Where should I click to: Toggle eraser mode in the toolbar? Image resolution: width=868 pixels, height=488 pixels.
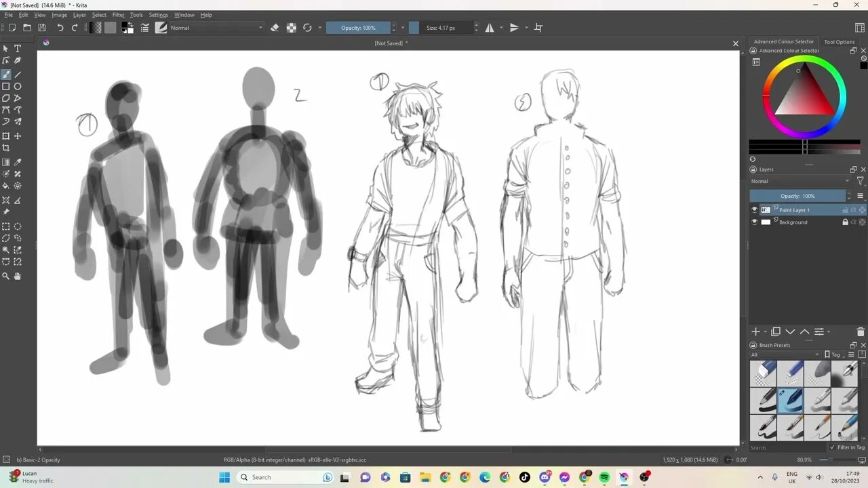[275, 28]
